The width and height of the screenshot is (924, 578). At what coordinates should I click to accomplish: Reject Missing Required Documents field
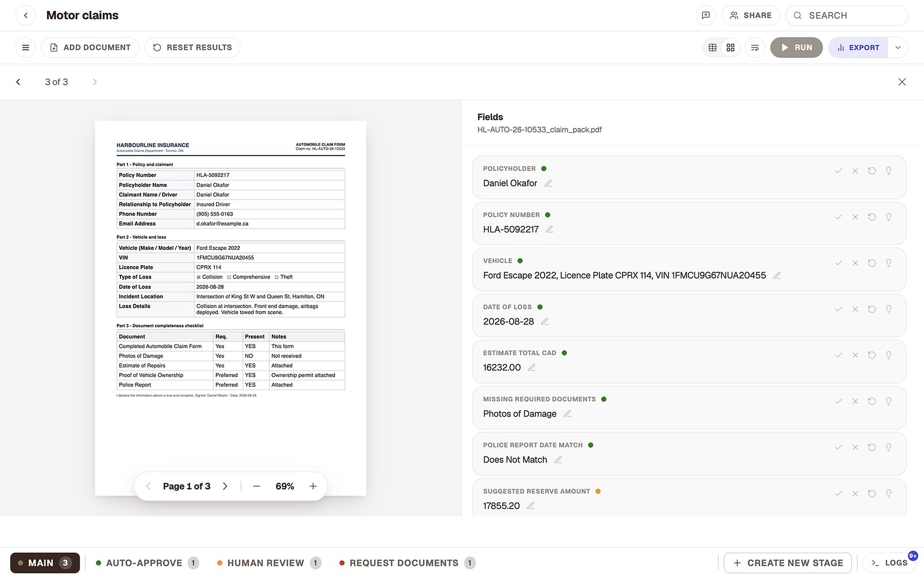coord(855,401)
